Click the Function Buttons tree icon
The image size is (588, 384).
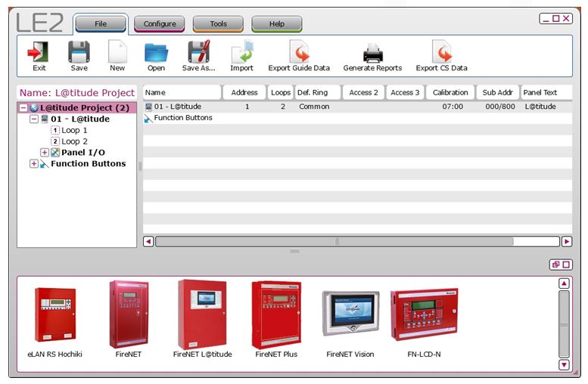(x=44, y=164)
